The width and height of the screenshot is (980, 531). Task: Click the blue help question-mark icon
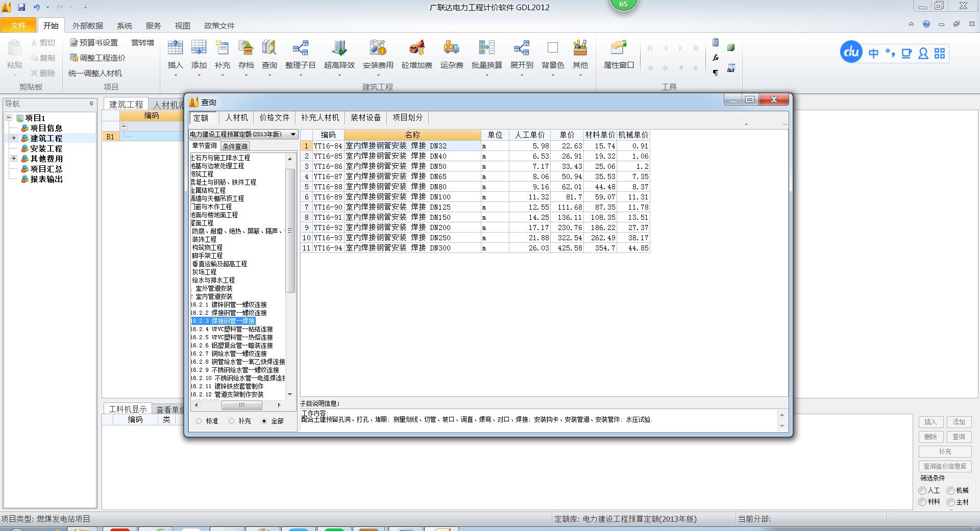pyautogui.click(x=926, y=24)
